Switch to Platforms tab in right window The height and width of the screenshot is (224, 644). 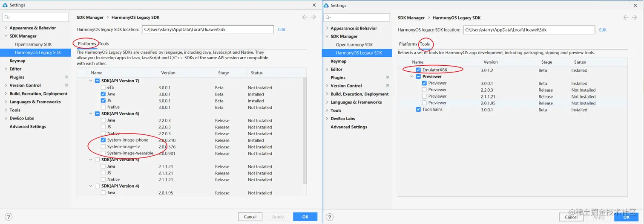coord(408,44)
